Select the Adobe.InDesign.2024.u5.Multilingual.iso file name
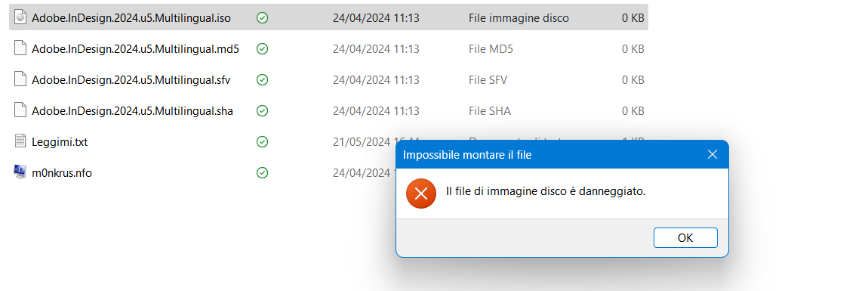This screenshot has width=868, height=291. 131,18
